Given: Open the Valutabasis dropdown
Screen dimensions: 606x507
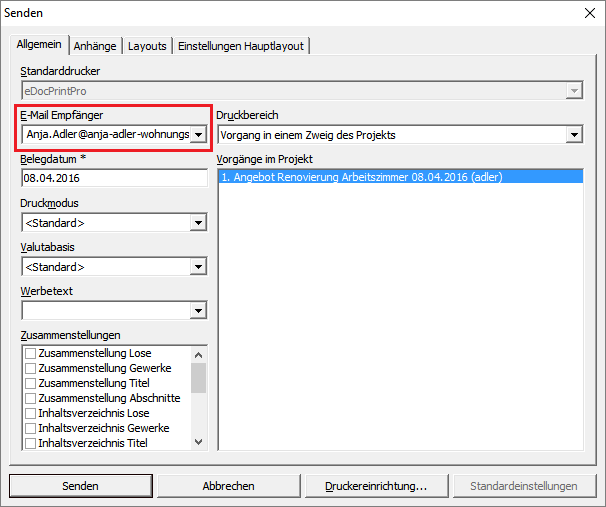Looking at the screenshot, I should click(x=199, y=267).
